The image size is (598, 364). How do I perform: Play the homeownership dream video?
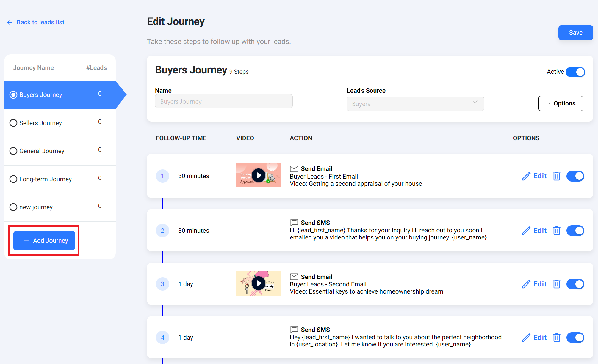pyautogui.click(x=259, y=283)
